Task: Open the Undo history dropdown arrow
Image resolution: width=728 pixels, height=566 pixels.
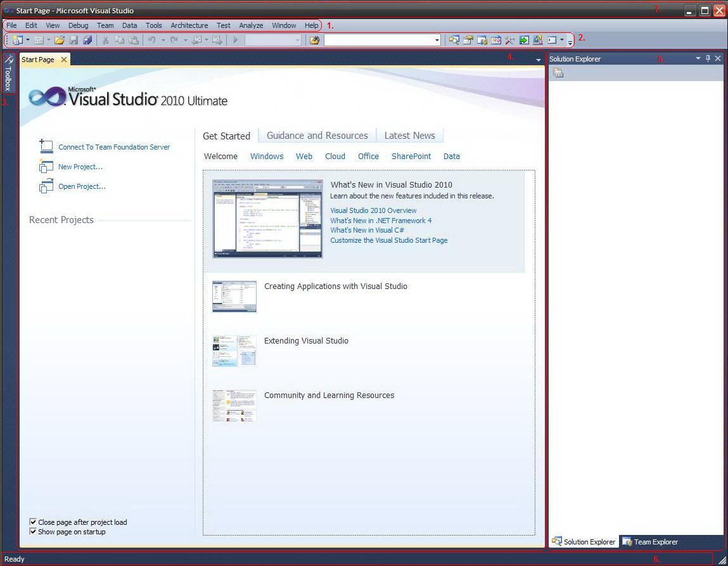Action: point(163,41)
